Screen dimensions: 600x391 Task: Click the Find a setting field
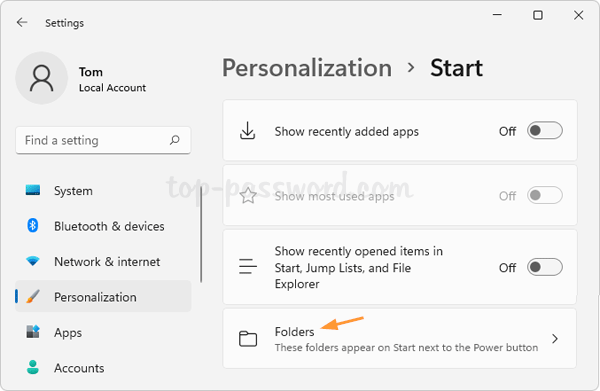coord(103,140)
